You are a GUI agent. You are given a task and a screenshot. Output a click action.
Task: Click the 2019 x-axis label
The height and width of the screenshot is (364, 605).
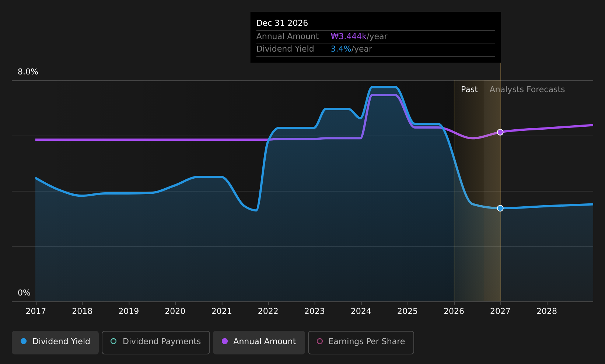tap(129, 311)
